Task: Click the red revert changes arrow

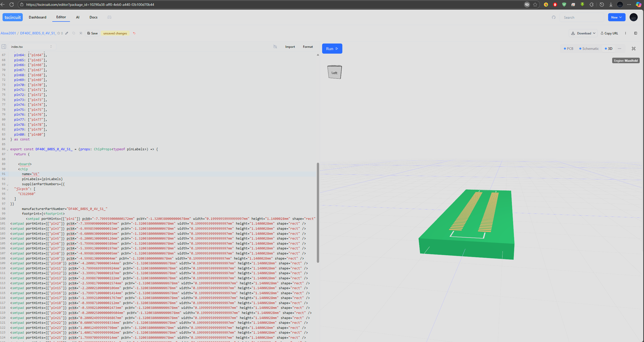Action: point(134,33)
